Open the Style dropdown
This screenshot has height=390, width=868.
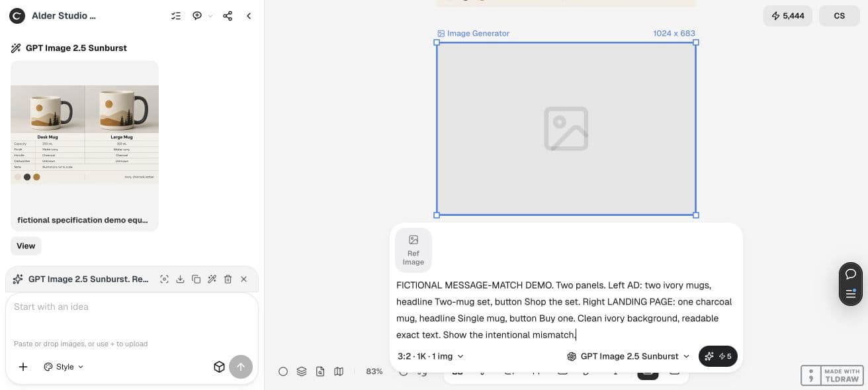64,367
